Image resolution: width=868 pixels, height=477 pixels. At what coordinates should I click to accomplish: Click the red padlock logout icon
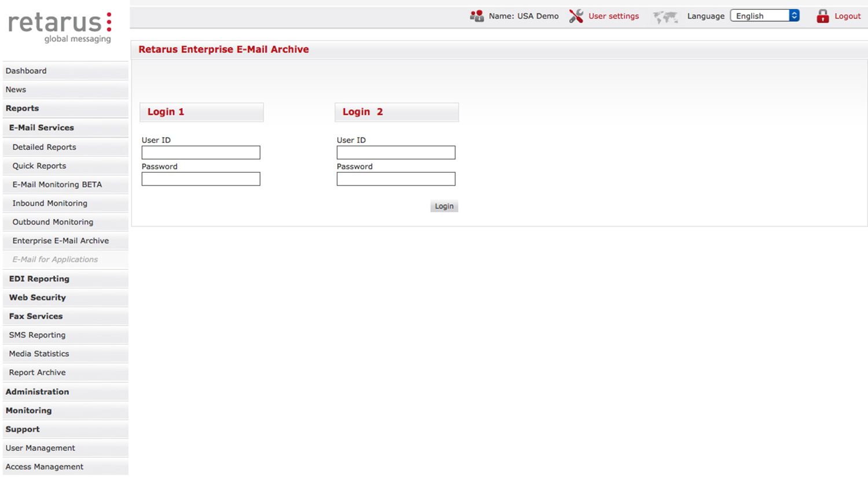pos(822,16)
